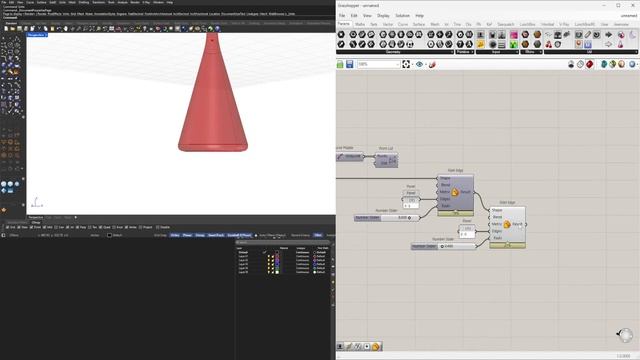The image size is (640, 360).
Task: Open the Perspective viewport title dropdown
Action: point(46,35)
